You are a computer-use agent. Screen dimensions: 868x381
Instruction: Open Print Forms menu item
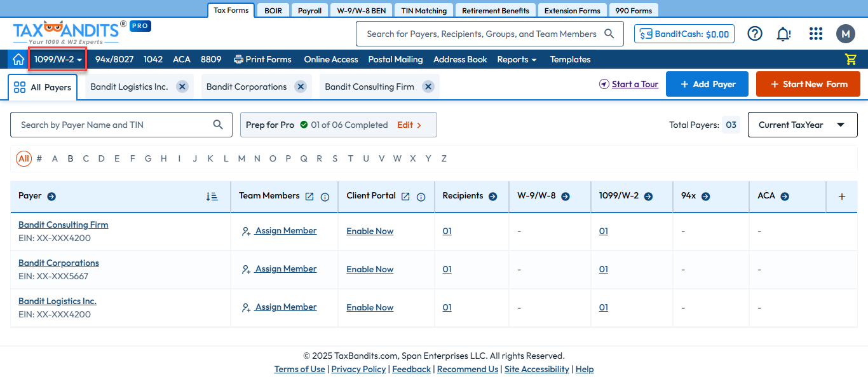(x=263, y=59)
